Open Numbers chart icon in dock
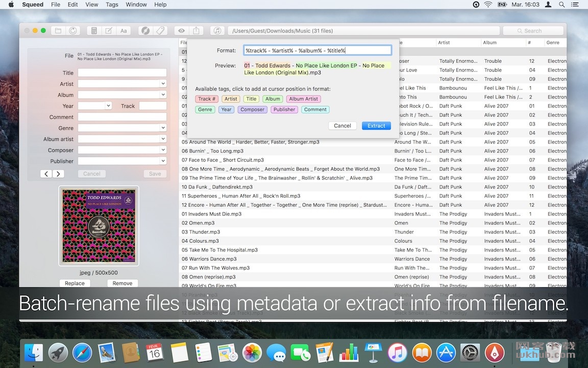 tap(349, 353)
